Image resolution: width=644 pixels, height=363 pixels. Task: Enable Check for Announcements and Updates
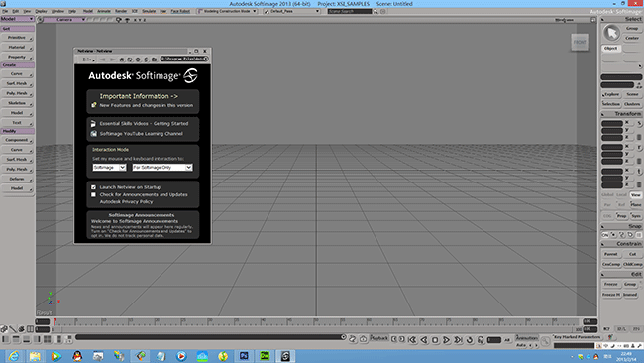point(94,194)
